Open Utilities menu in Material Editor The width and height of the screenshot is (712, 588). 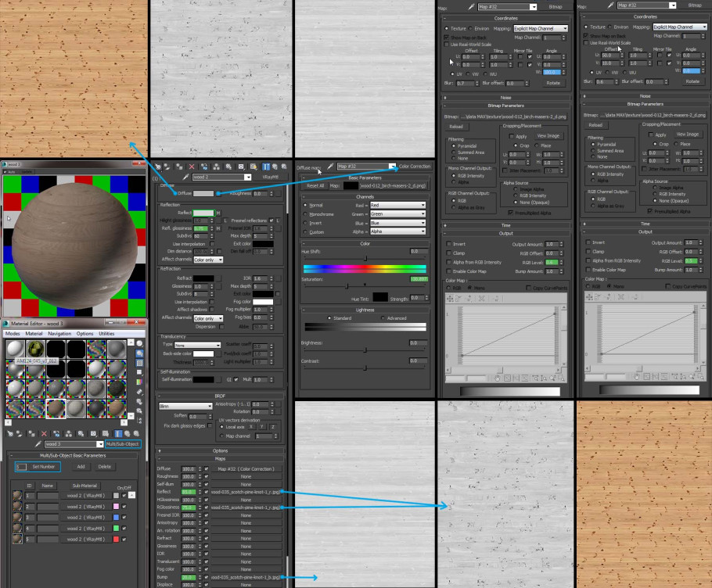click(x=106, y=333)
